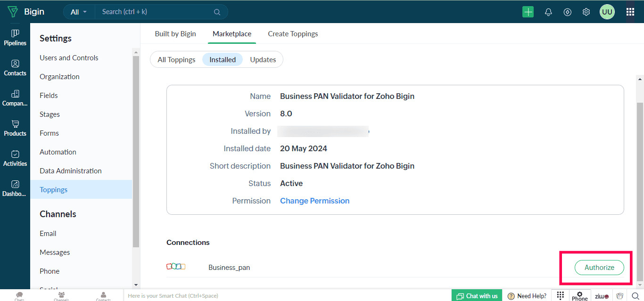Click the Chat with us button
The height and width of the screenshot is (301, 644).
[477, 296]
